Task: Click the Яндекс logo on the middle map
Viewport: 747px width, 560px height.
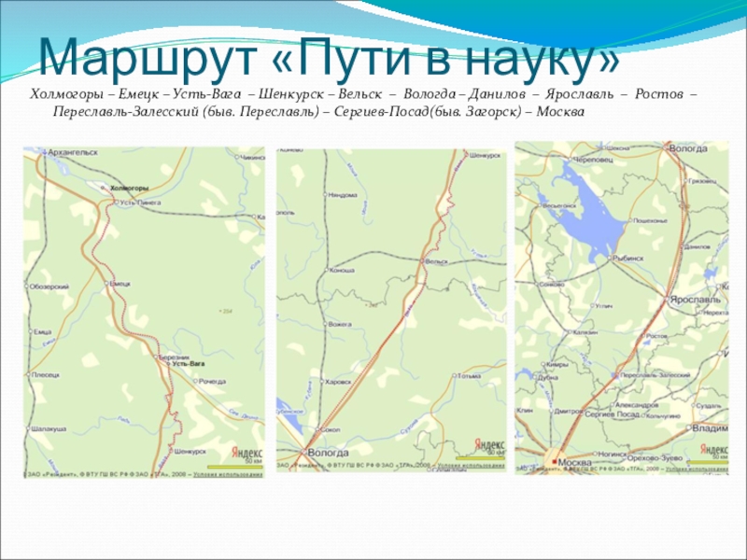Action: tap(489, 445)
